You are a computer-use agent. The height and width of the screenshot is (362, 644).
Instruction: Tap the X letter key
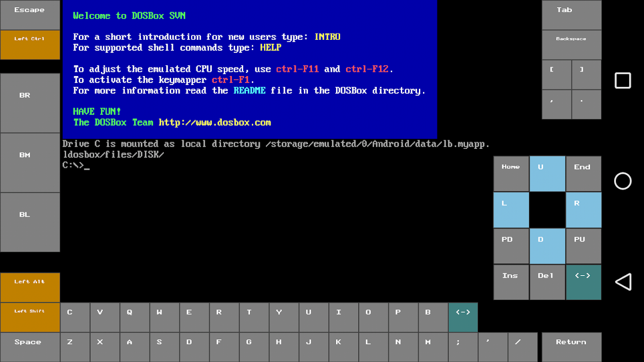[x=105, y=347]
